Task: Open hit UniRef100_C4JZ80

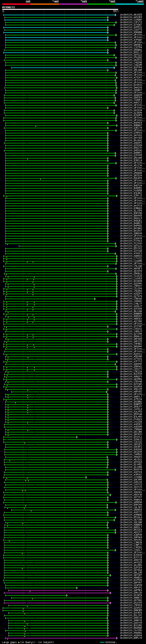Action: [x=131, y=630]
